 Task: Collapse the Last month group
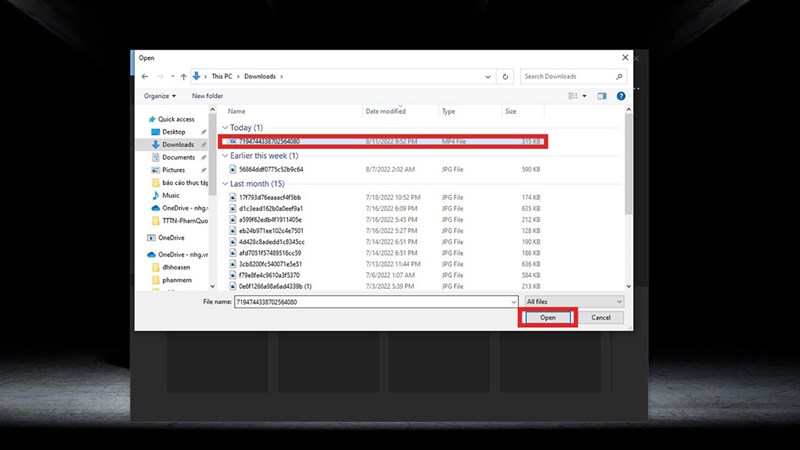225,184
